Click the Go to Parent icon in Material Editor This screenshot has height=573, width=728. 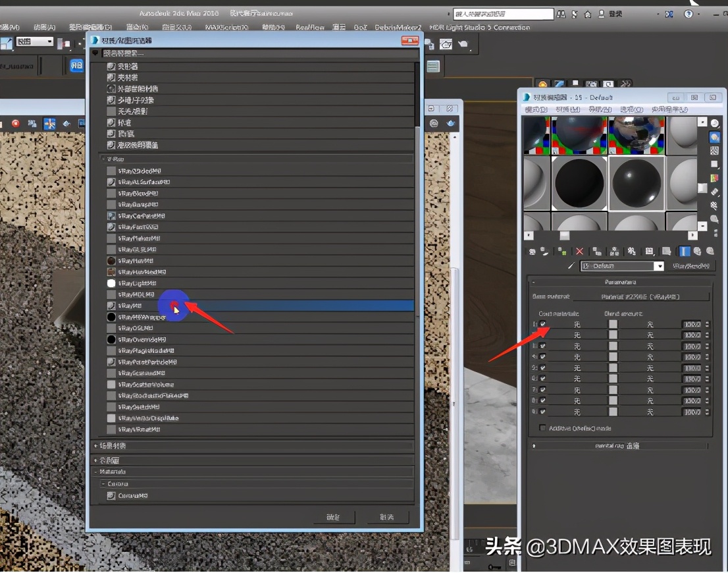(x=698, y=251)
